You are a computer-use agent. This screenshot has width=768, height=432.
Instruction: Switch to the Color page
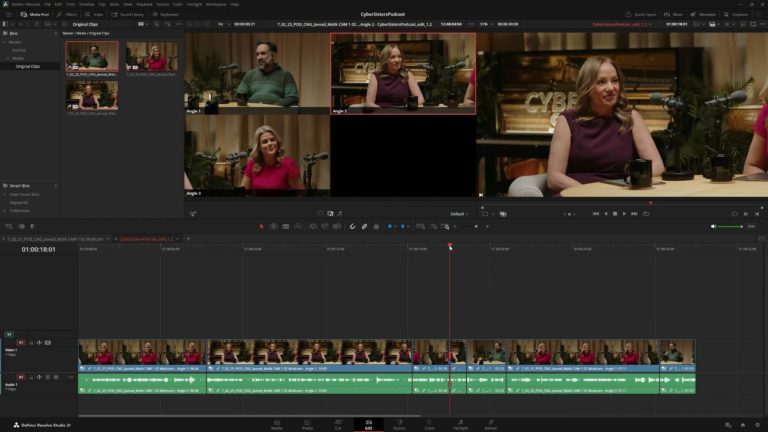coord(430,425)
